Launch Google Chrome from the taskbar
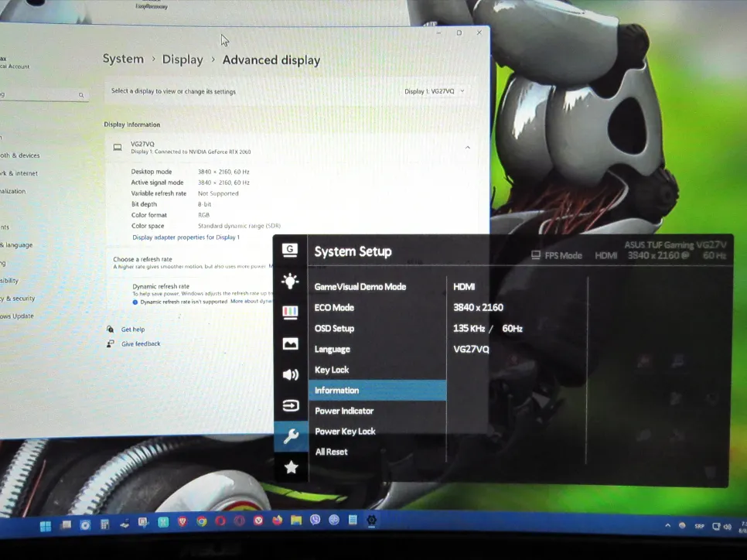747x560 pixels. [x=202, y=521]
